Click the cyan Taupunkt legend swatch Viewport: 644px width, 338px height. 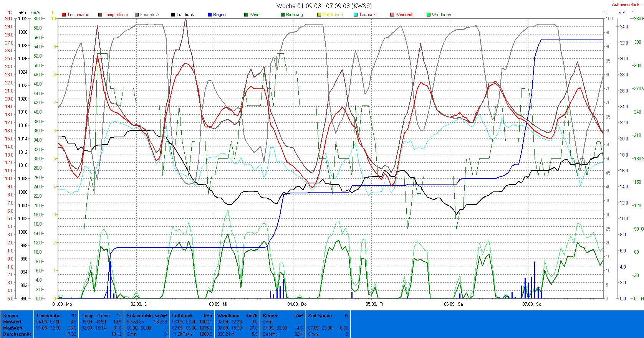tap(356, 15)
